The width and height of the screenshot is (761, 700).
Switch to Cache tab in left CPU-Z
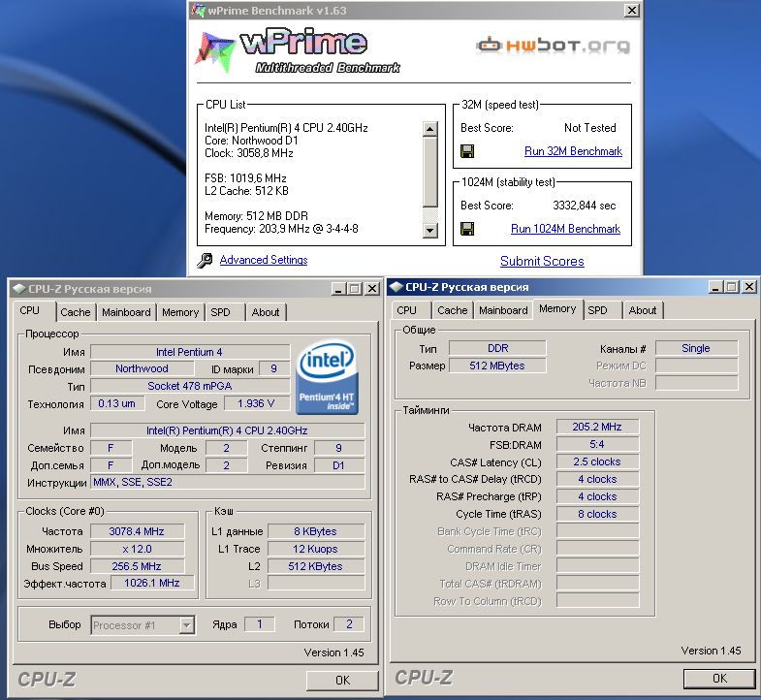76,312
